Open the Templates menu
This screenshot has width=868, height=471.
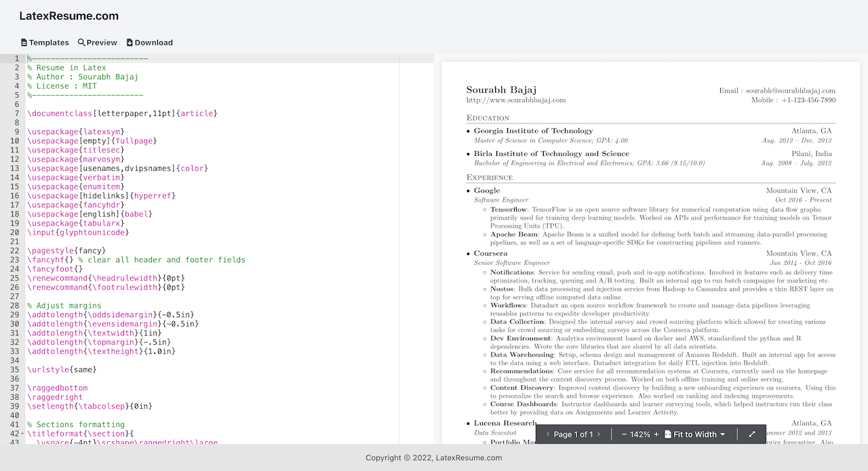pyautogui.click(x=45, y=42)
